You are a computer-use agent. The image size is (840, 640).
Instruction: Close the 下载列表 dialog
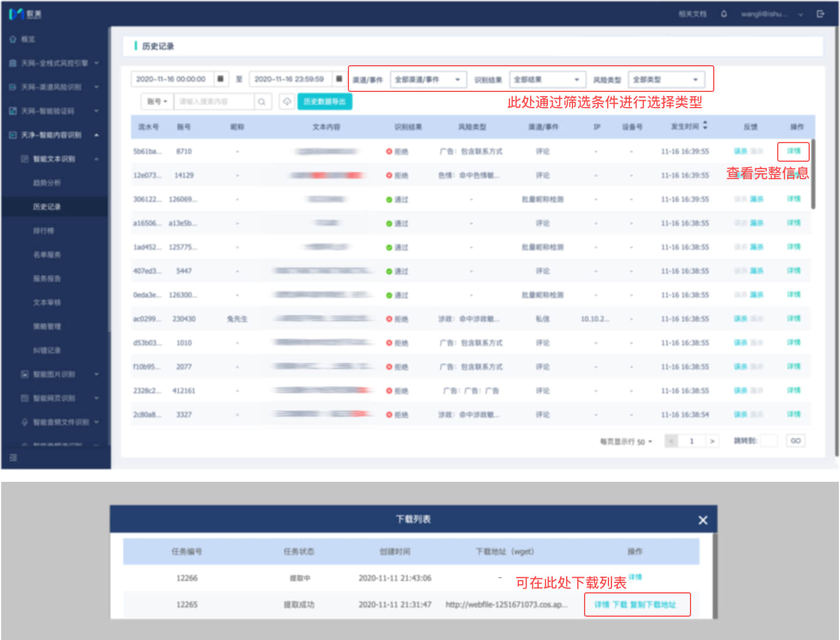pyautogui.click(x=703, y=520)
